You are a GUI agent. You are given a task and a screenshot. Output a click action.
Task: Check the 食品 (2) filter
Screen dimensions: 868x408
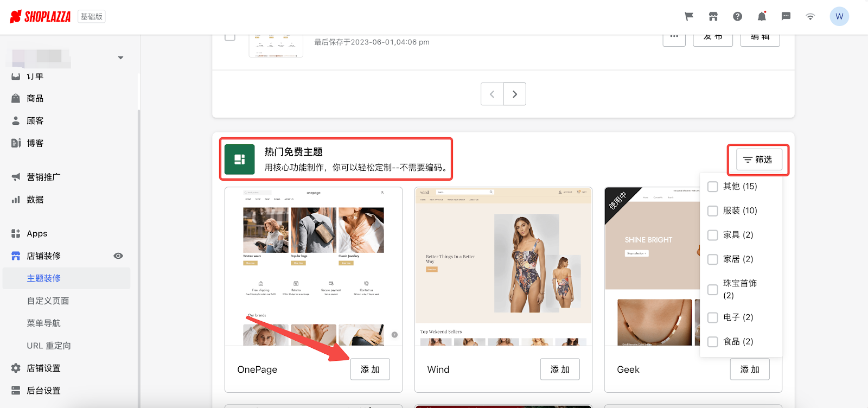713,342
